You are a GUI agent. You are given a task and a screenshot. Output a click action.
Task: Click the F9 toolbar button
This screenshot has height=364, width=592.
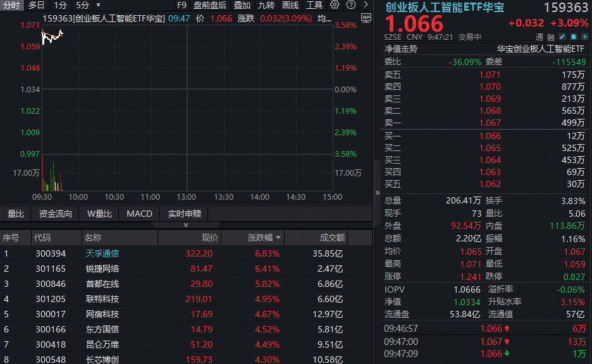[180, 5]
